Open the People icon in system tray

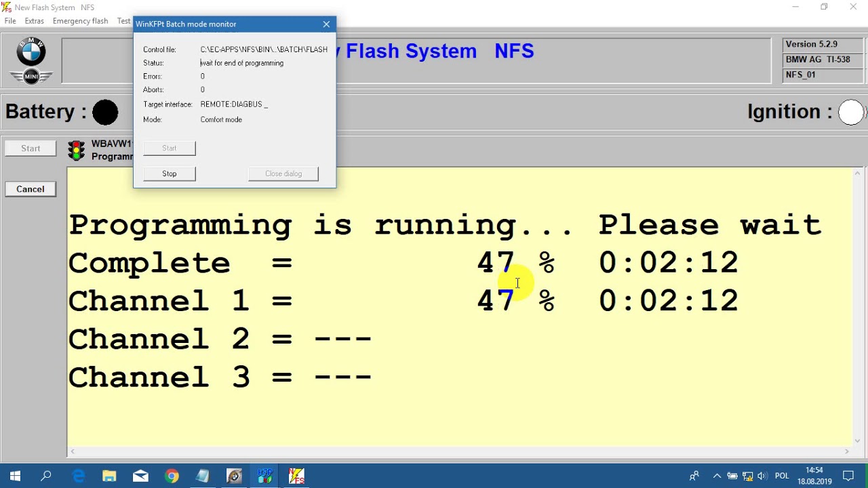694,476
